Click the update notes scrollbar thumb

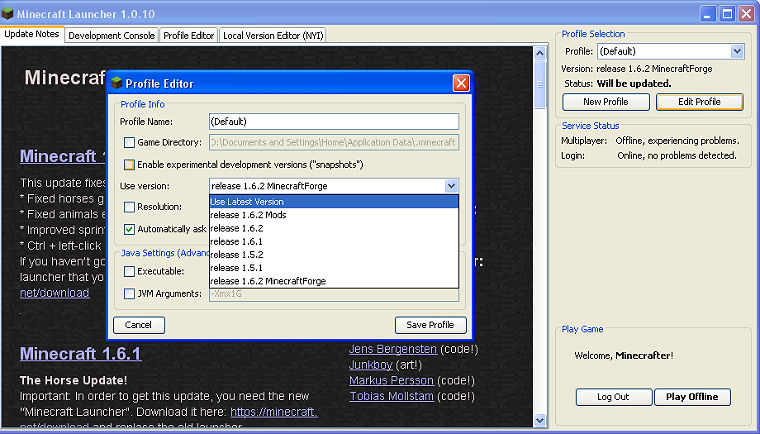tap(540, 84)
